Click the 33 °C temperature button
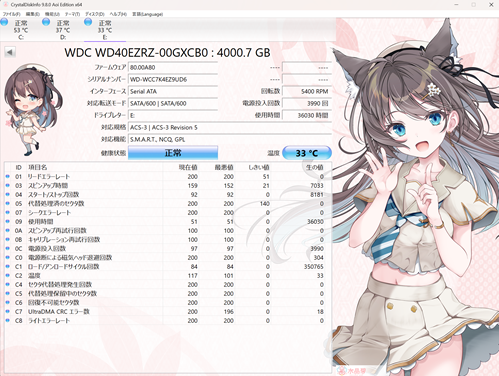The width and height of the screenshot is (499, 376). point(307,153)
